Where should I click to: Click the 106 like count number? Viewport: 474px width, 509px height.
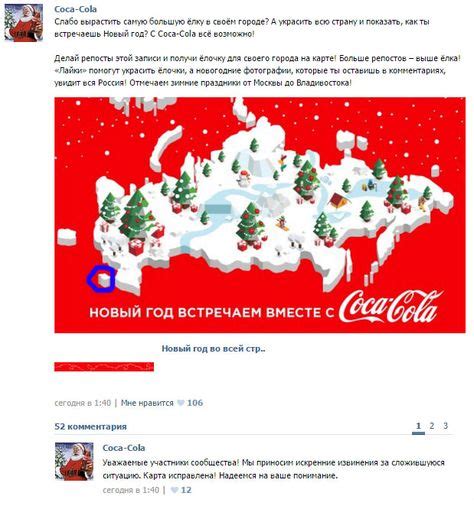[x=195, y=403]
